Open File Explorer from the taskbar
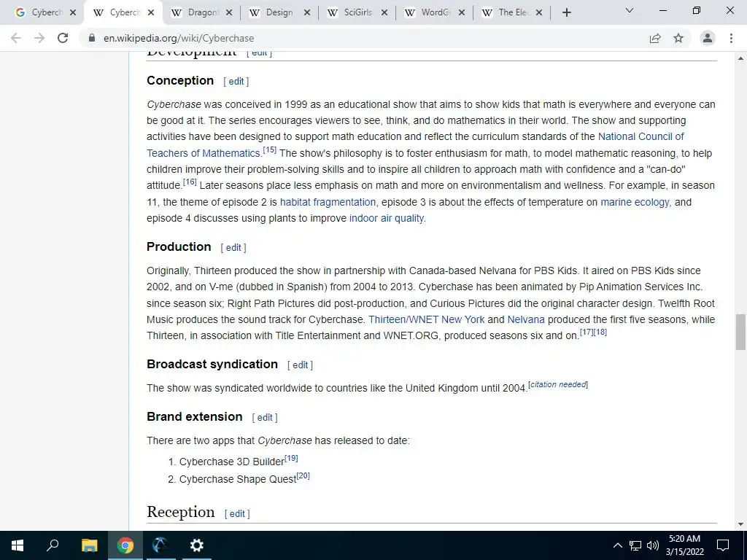Screen dimensions: 747x560 pos(89,545)
